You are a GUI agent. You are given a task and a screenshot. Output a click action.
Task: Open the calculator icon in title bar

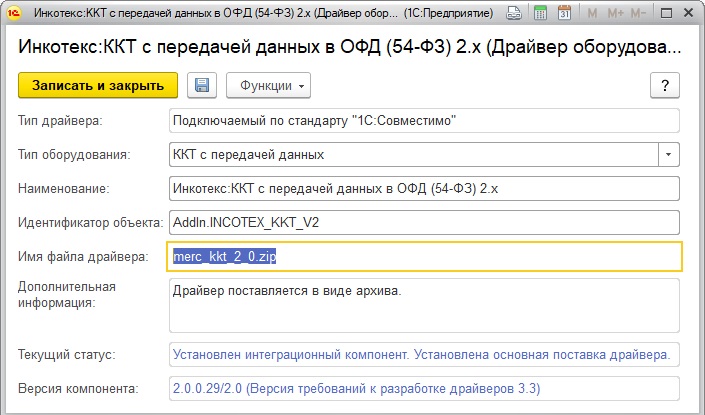click(540, 13)
